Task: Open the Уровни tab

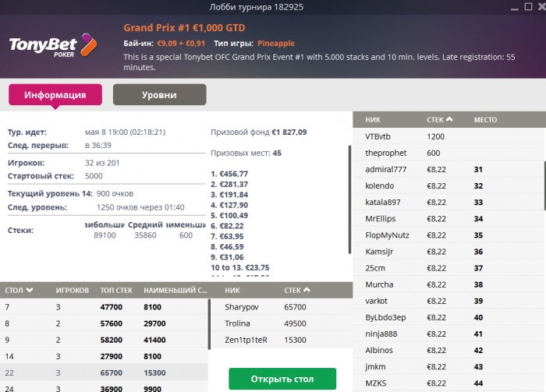Action: (159, 95)
